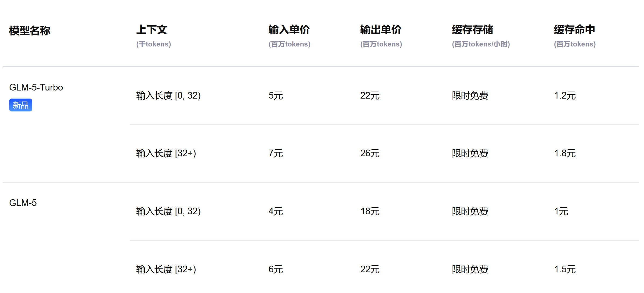Viewport: 644px width, 293px height.
Task: Click the 6元 input price cell
Action: coord(276,269)
